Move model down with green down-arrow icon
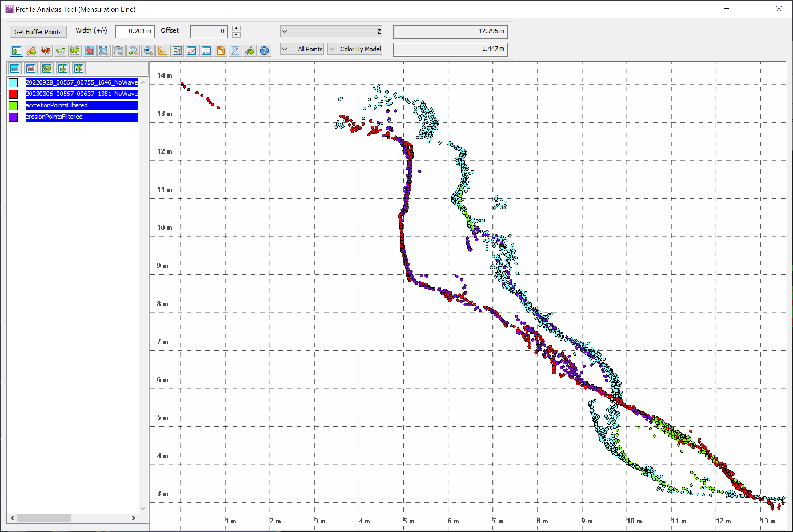Screen dimensions: 793x532 coord(63,69)
